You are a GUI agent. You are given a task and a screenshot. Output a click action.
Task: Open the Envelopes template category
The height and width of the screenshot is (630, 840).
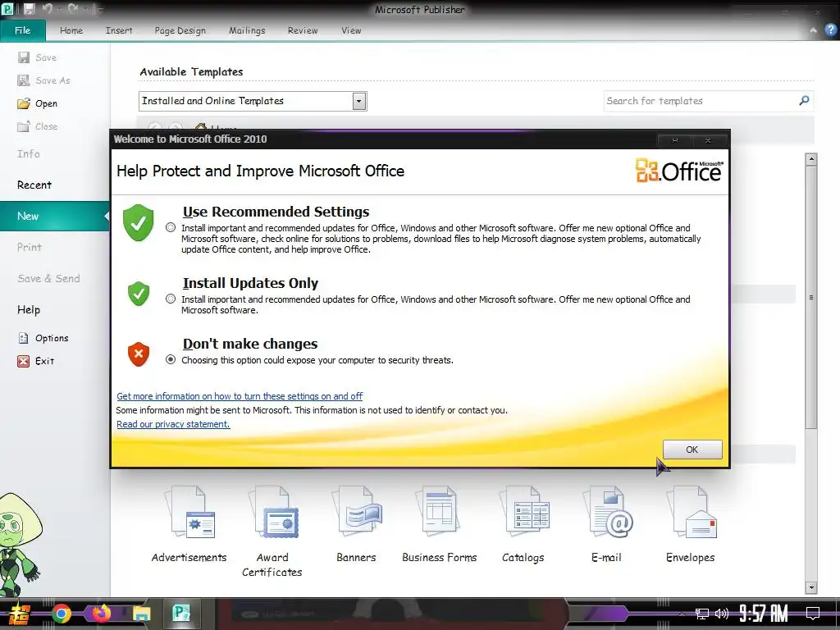click(691, 524)
